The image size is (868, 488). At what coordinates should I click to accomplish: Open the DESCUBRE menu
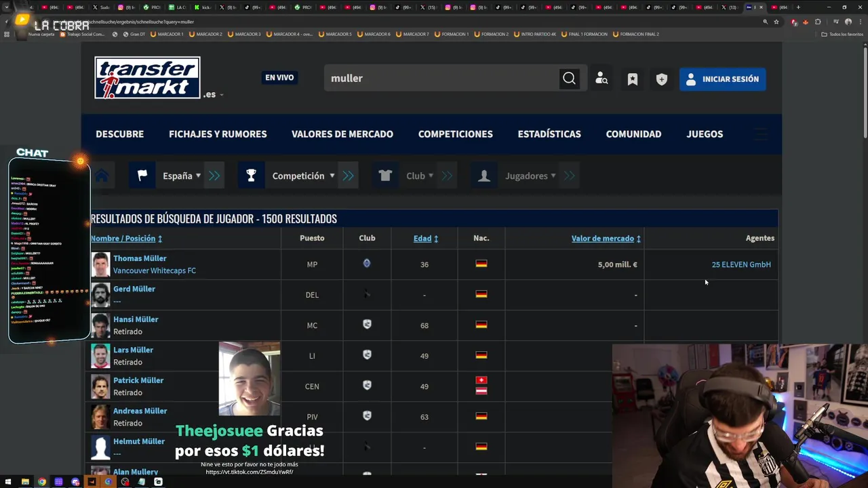pyautogui.click(x=119, y=134)
